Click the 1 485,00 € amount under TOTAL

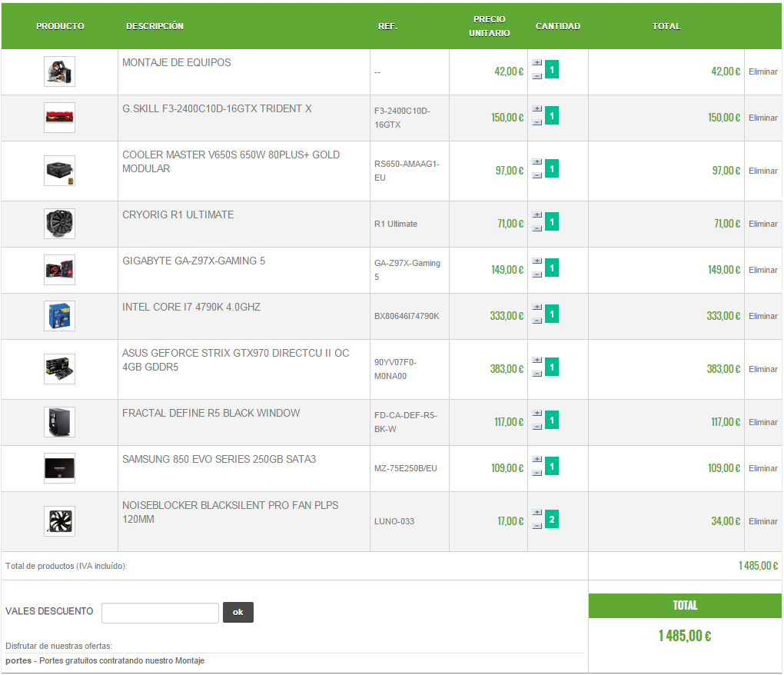[x=685, y=636]
